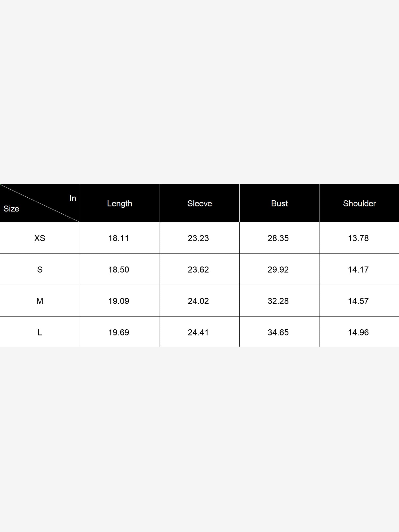Click the Sleeve column header
The height and width of the screenshot is (532, 399).
point(199,203)
